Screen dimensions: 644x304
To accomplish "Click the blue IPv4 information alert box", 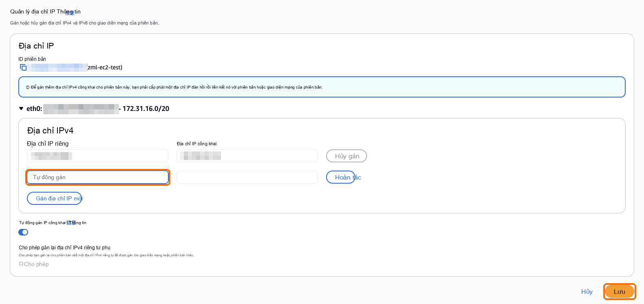I will click(322, 87).
